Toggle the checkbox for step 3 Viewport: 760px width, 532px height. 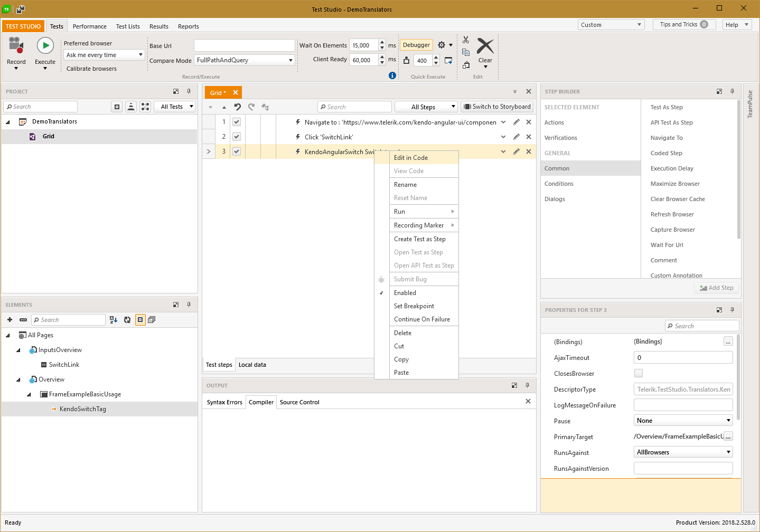pyautogui.click(x=237, y=151)
